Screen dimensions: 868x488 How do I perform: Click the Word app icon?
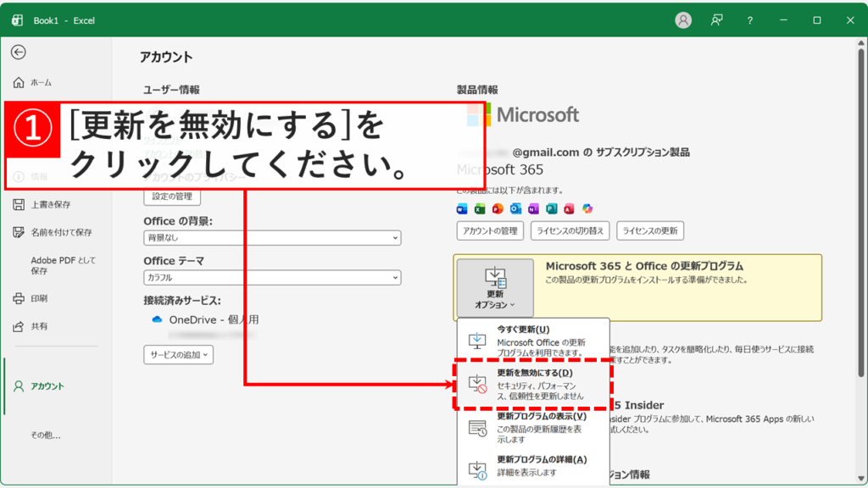click(x=462, y=209)
